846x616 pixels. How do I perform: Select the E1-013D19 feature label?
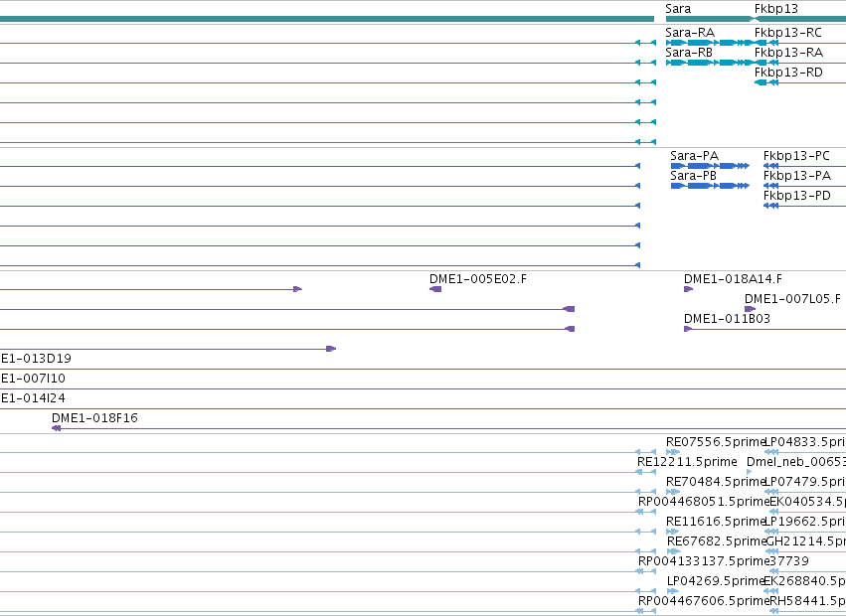[36, 359]
